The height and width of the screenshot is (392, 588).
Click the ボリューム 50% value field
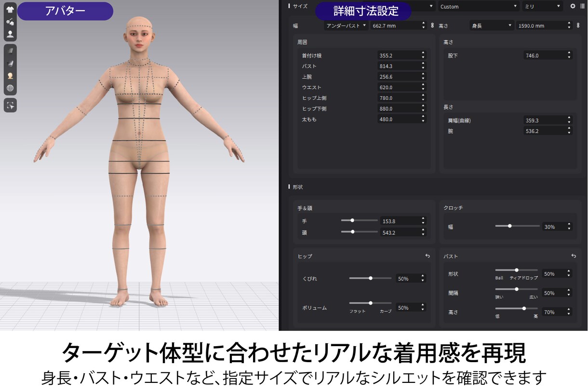pyautogui.click(x=411, y=308)
